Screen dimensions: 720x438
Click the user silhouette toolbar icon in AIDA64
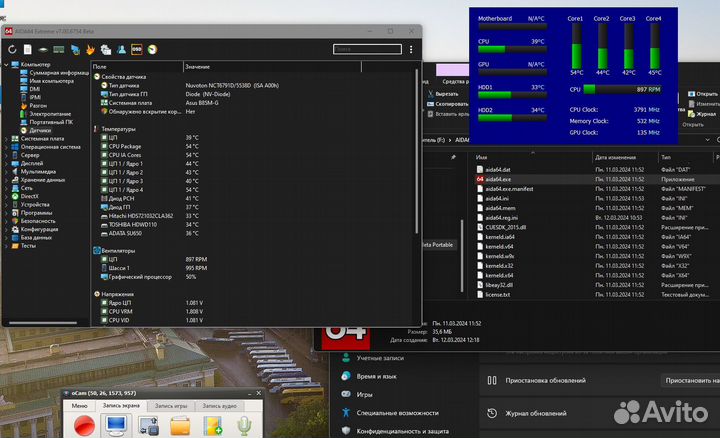121,49
